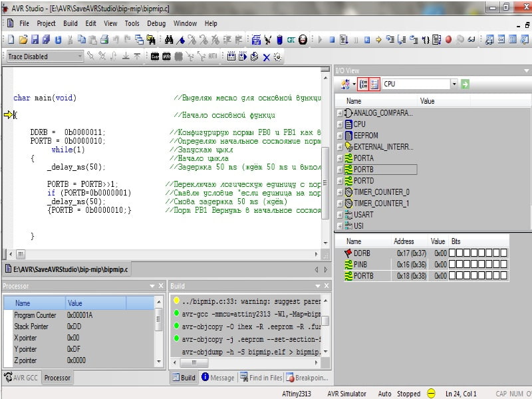Viewport: 532px width, 399px height.
Task: Click the blue X icon in trace toolbar
Action: pyautogui.click(x=267, y=57)
